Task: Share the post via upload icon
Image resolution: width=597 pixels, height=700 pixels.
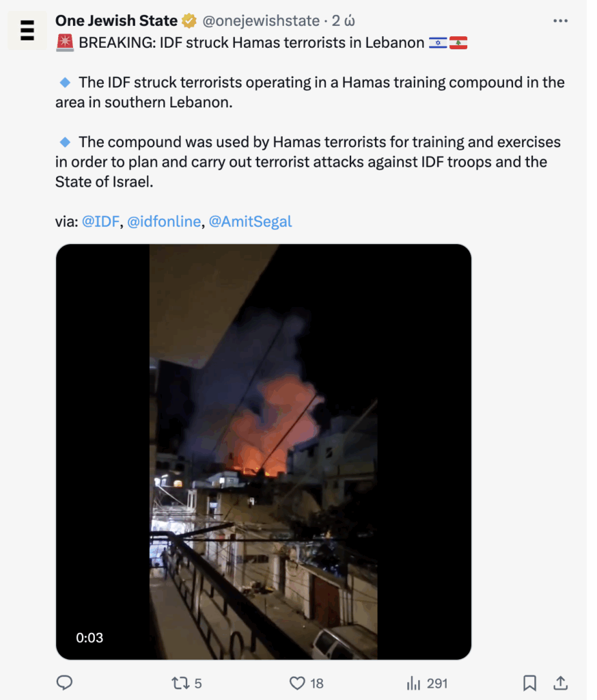Action: coord(560,683)
